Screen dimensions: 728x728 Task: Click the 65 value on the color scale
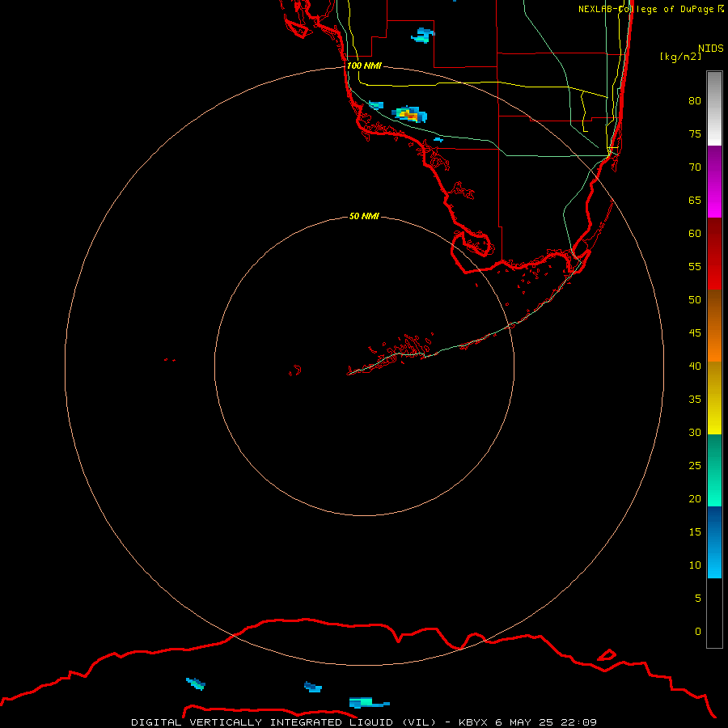(695, 201)
